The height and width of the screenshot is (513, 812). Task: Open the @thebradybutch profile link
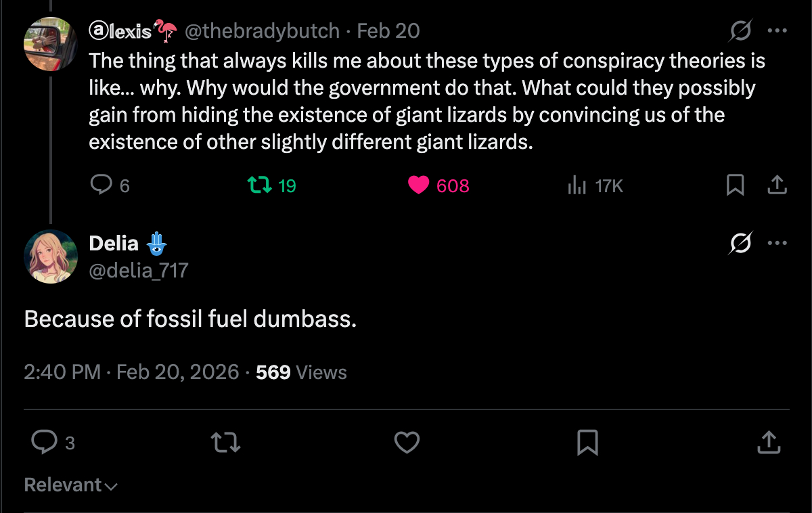(x=261, y=31)
